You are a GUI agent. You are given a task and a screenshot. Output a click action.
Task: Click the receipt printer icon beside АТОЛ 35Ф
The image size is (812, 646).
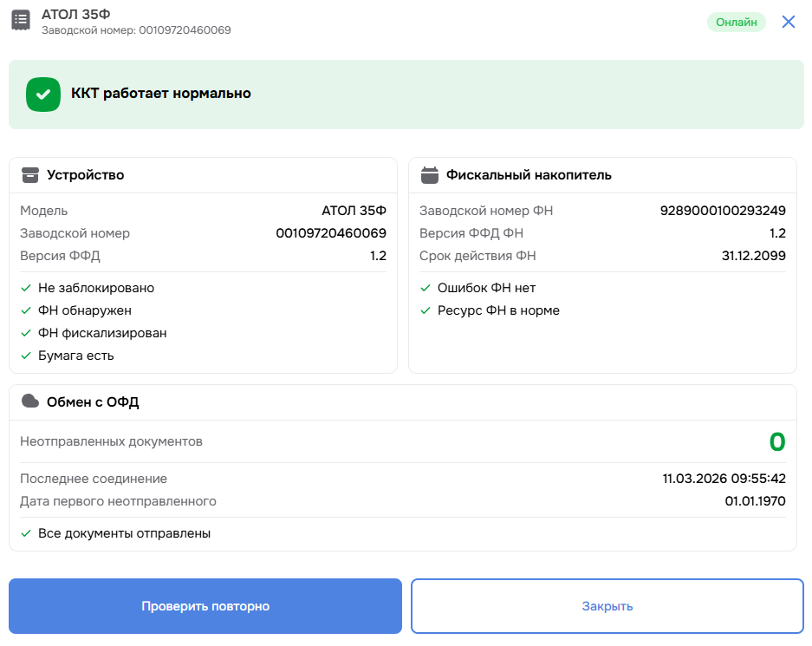pos(21,20)
